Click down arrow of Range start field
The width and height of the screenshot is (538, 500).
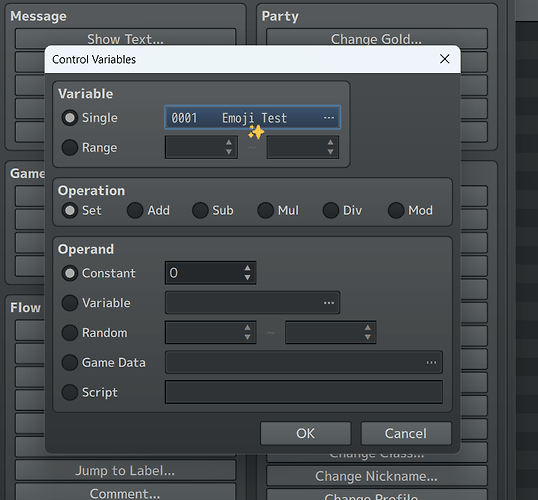click(229, 152)
